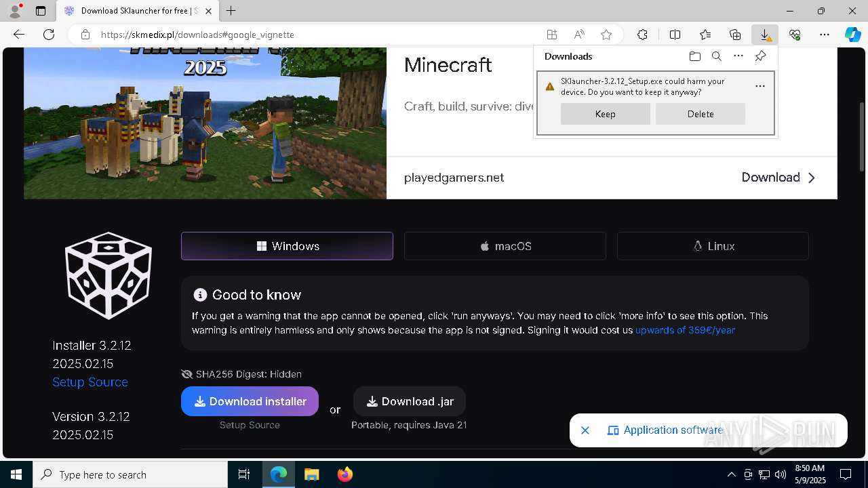Open Setup Source link below Download installer
The width and height of the screenshot is (868, 488).
[x=250, y=425]
